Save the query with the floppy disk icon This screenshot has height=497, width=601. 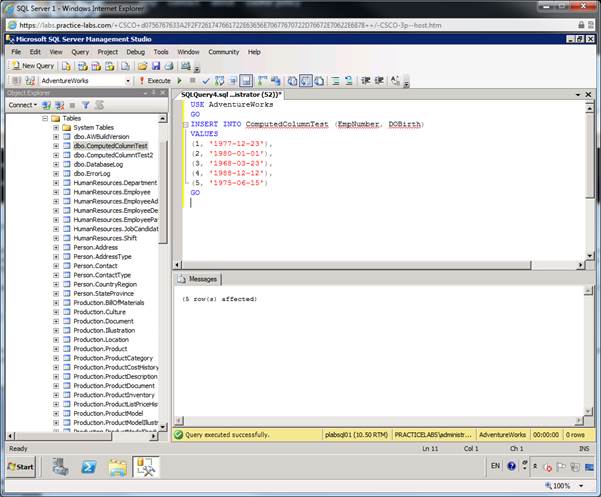[156, 66]
